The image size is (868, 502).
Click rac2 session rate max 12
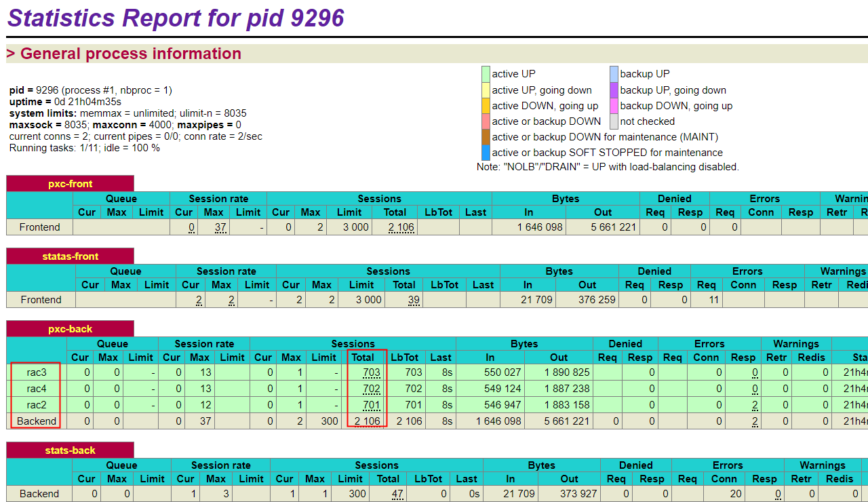click(205, 405)
